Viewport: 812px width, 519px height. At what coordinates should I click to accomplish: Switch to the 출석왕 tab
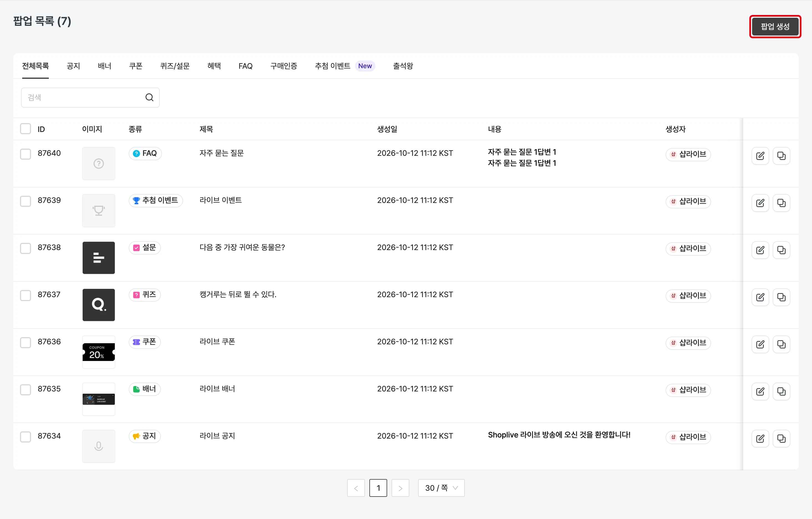coord(403,66)
